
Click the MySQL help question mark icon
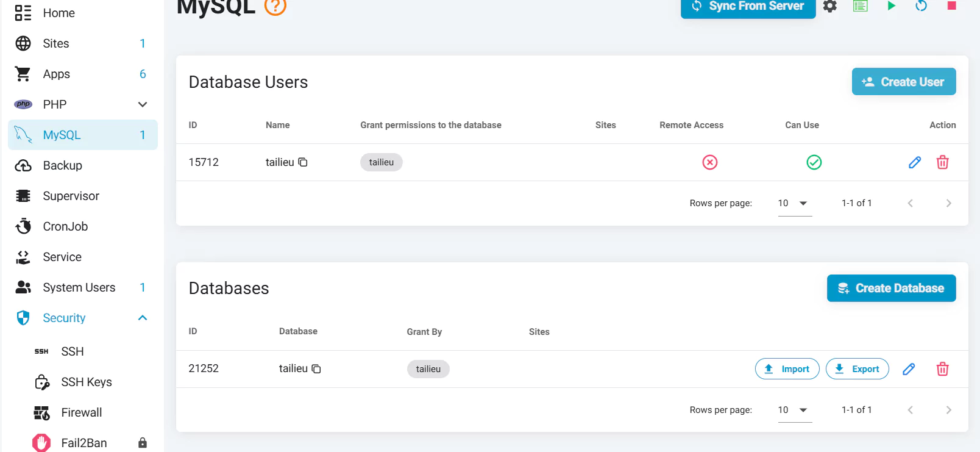point(275,6)
